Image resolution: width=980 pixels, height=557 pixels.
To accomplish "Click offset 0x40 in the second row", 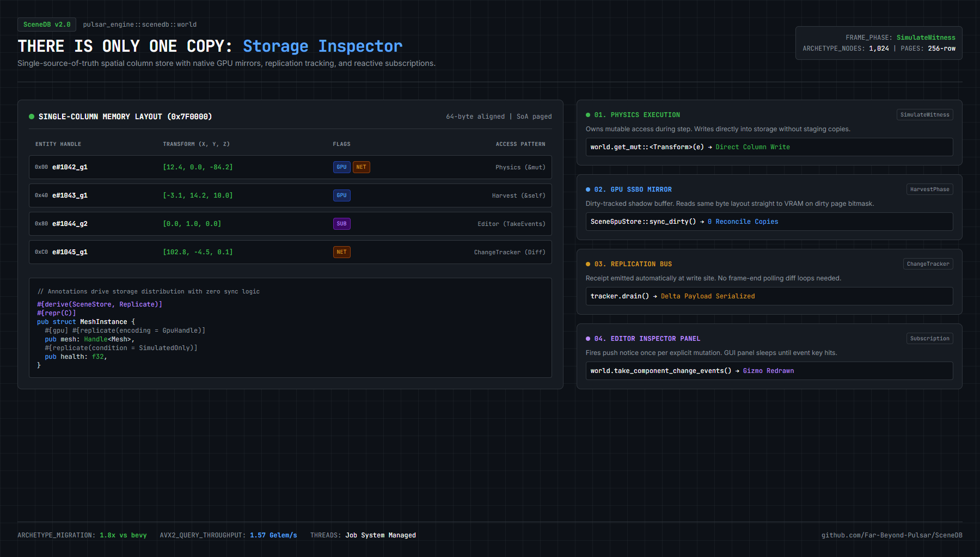I will 41,195.
